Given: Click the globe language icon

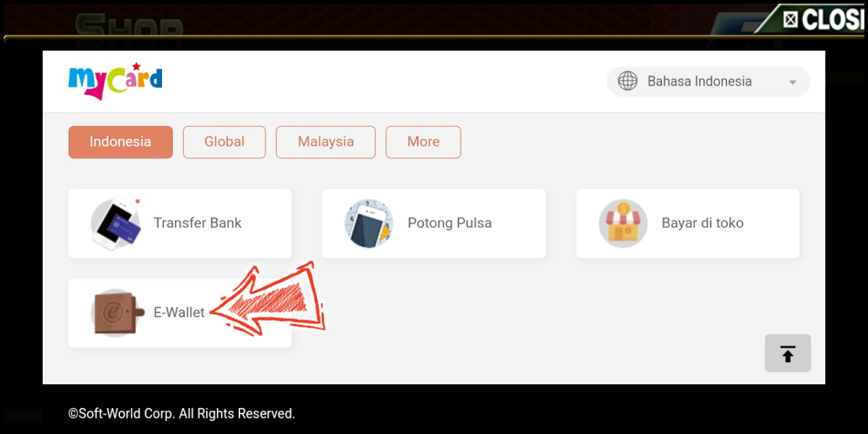Looking at the screenshot, I should coord(628,81).
